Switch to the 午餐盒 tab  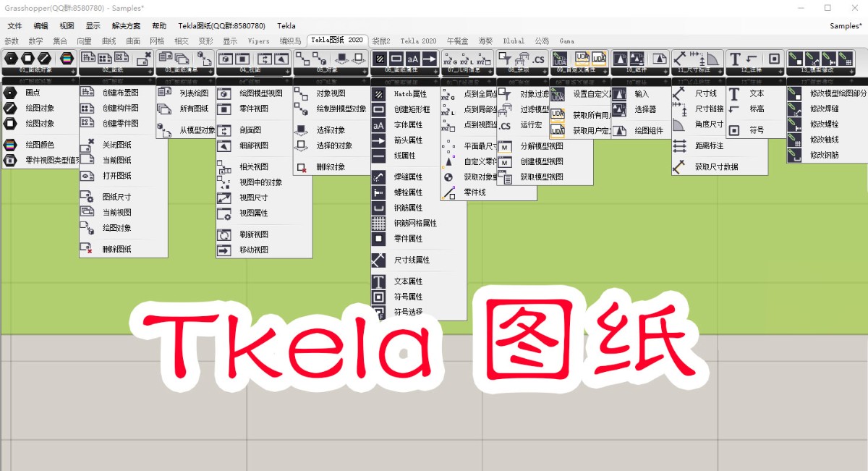pos(458,41)
